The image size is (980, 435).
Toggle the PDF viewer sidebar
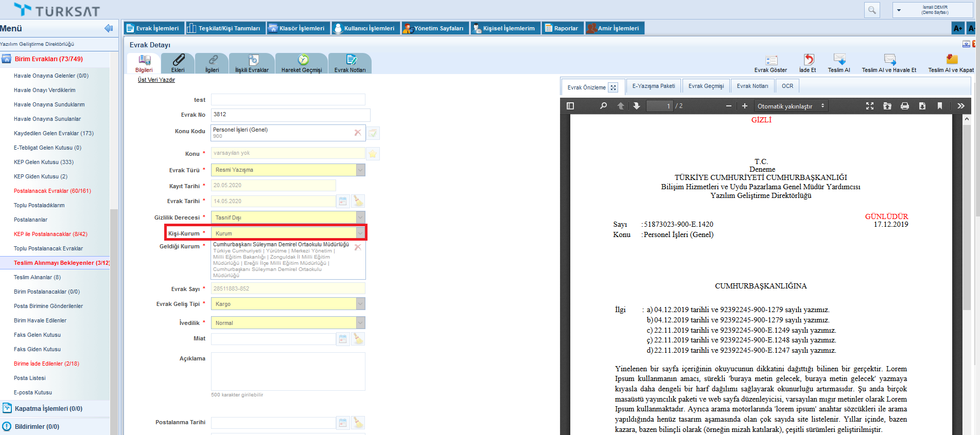[x=570, y=106]
